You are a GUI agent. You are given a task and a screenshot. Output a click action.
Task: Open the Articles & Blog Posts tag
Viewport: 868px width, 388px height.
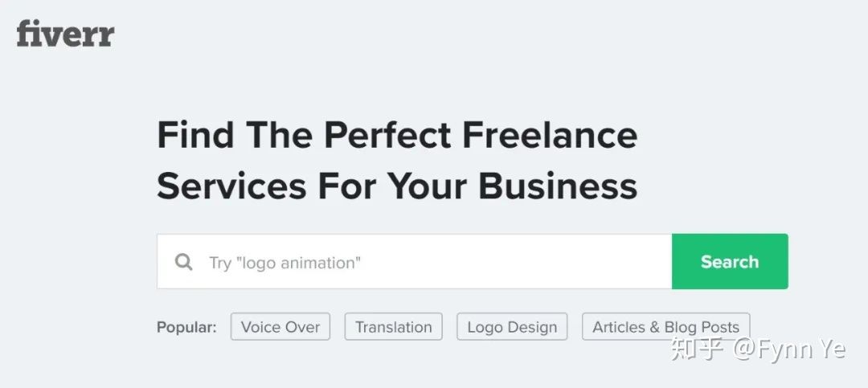pos(665,327)
